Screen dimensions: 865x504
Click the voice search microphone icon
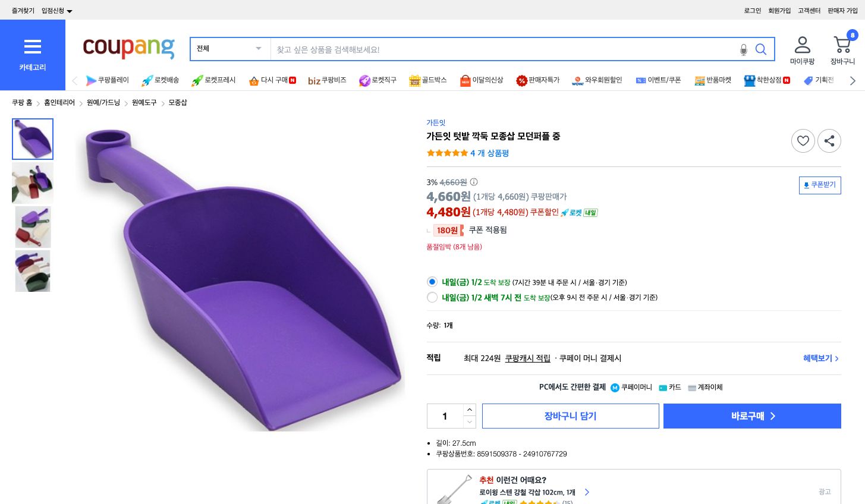[x=744, y=50]
